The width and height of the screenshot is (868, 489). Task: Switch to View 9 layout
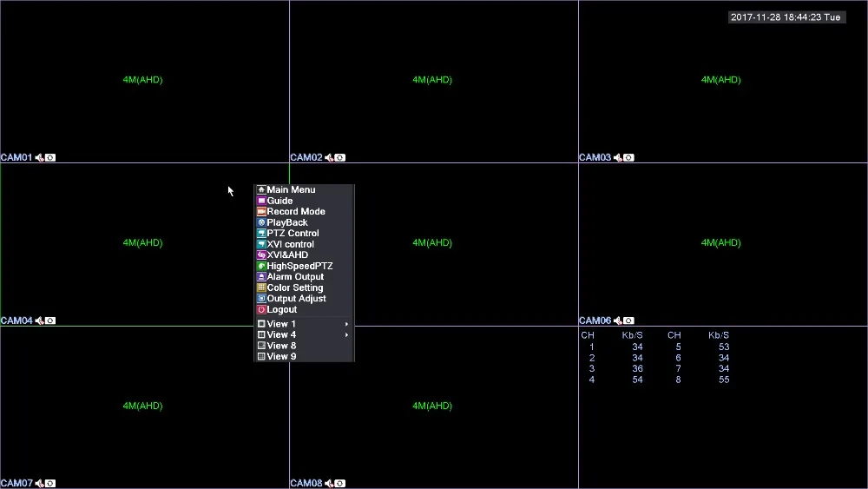tap(281, 356)
